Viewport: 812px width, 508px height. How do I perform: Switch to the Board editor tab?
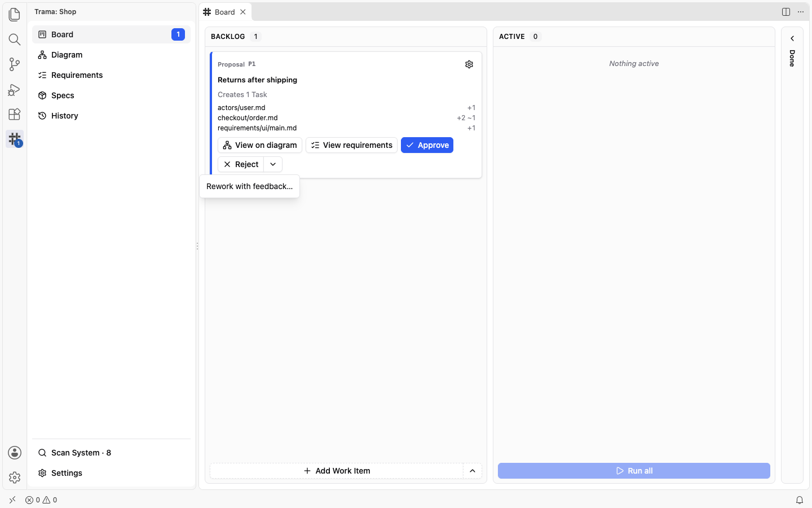(224, 12)
